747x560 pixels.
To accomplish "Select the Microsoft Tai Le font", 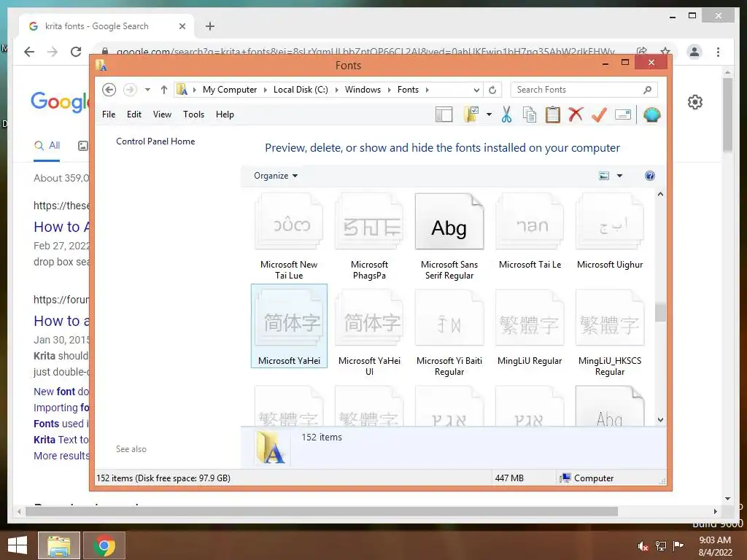I will [x=530, y=231].
